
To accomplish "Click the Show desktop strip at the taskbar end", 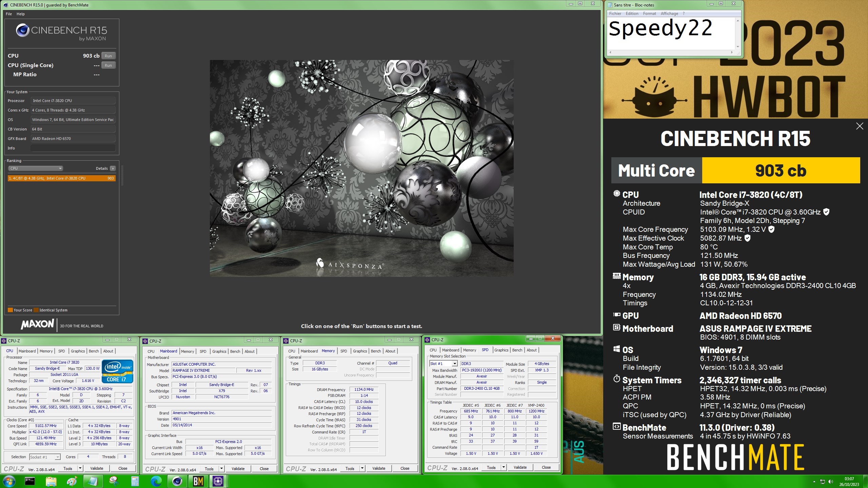I will click(x=865, y=482).
